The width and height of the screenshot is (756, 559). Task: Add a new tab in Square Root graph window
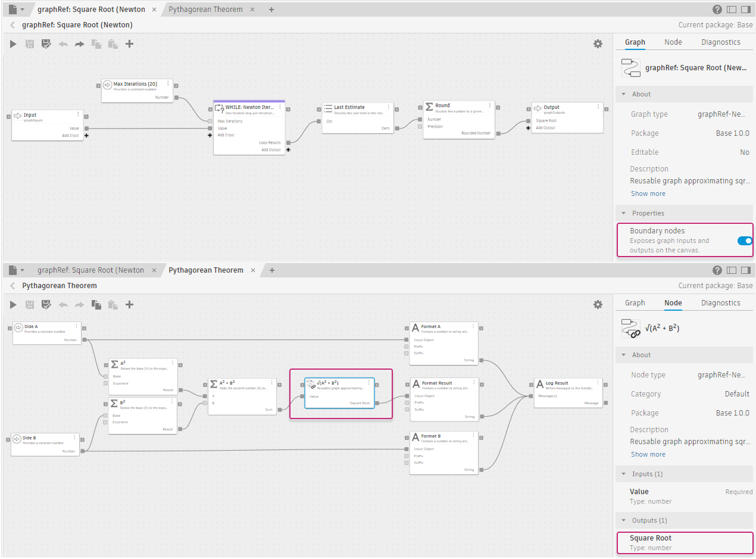click(271, 10)
